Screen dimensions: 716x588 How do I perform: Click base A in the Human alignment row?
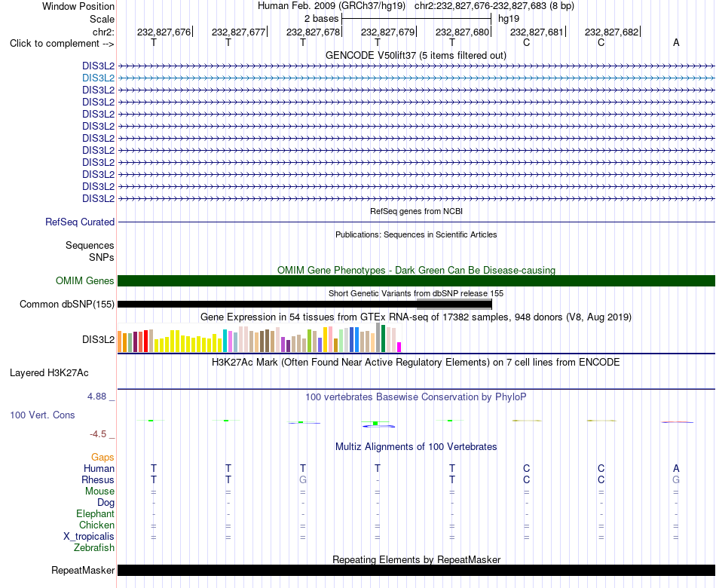click(676, 468)
